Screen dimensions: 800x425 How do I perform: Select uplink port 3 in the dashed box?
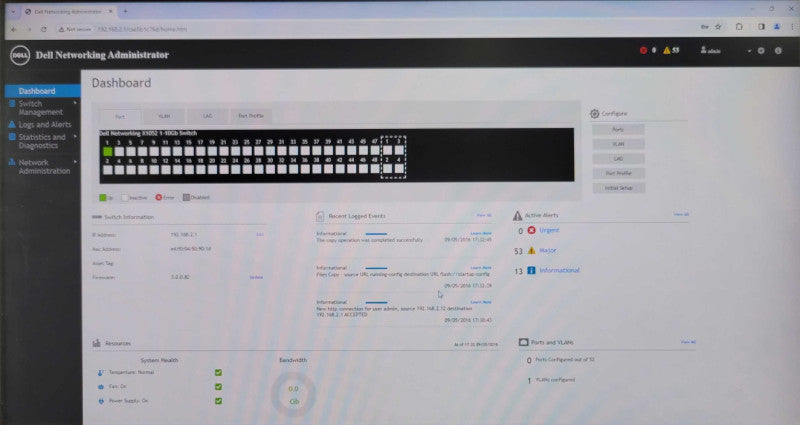coord(399,150)
